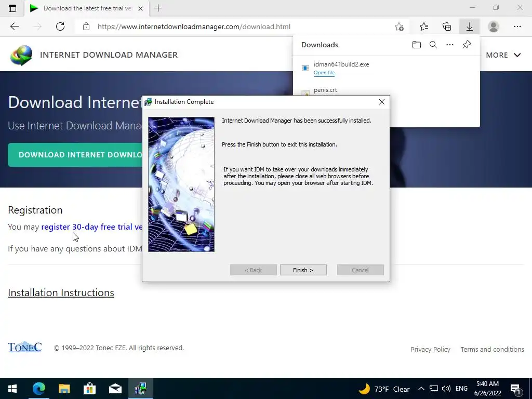The height and width of the screenshot is (399, 532).
Task: Open the Favorites list icon
Action: tap(424, 27)
